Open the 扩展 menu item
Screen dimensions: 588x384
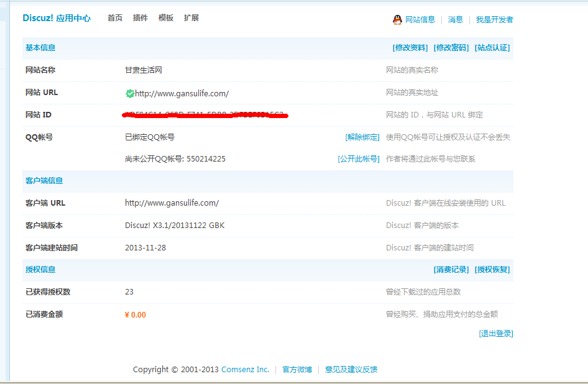pos(191,18)
